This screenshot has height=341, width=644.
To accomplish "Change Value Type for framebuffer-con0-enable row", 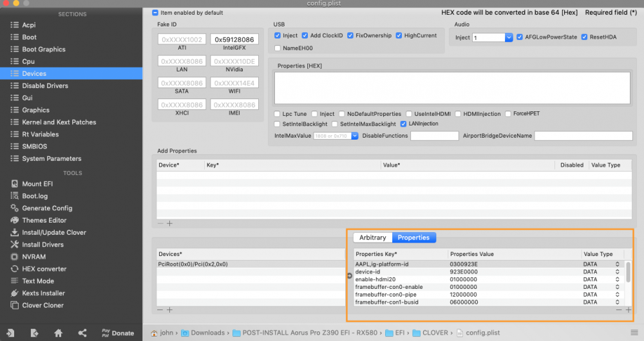I will [x=618, y=287].
